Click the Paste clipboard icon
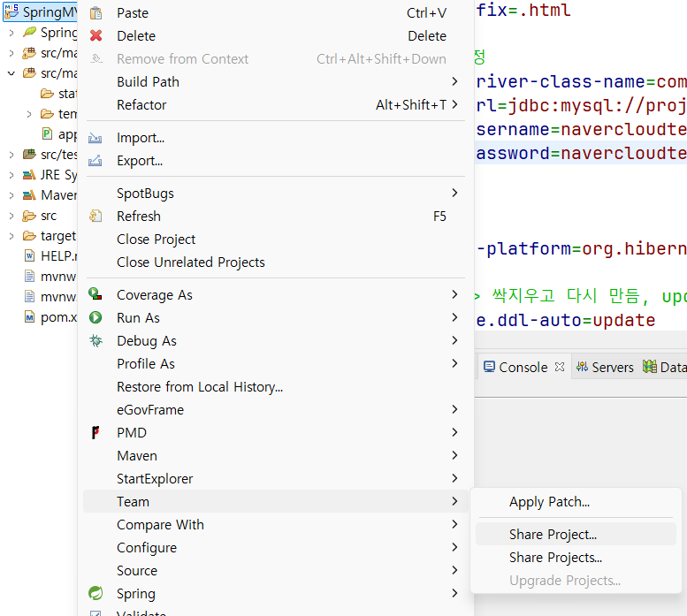The width and height of the screenshot is (687, 616). [x=96, y=13]
